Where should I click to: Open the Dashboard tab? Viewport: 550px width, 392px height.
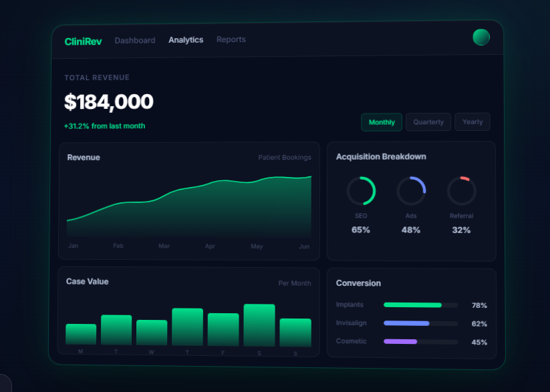(x=134, y=41)
